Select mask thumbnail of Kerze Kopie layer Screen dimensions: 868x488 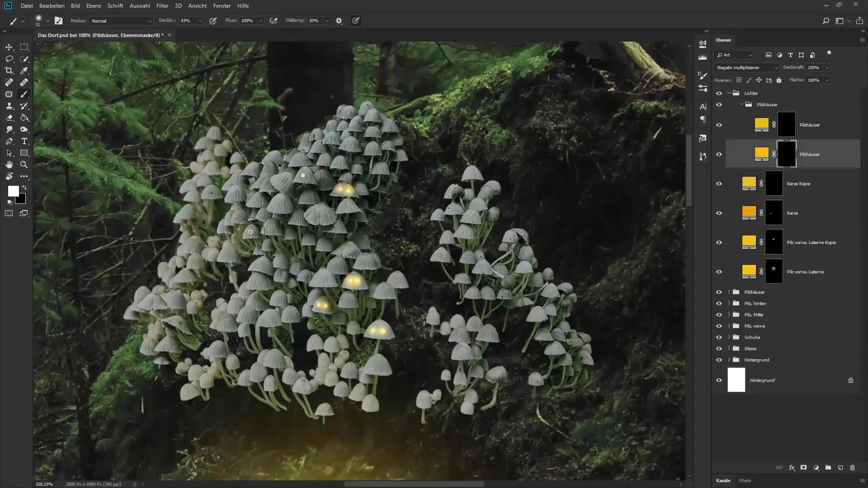coord(774,183)
